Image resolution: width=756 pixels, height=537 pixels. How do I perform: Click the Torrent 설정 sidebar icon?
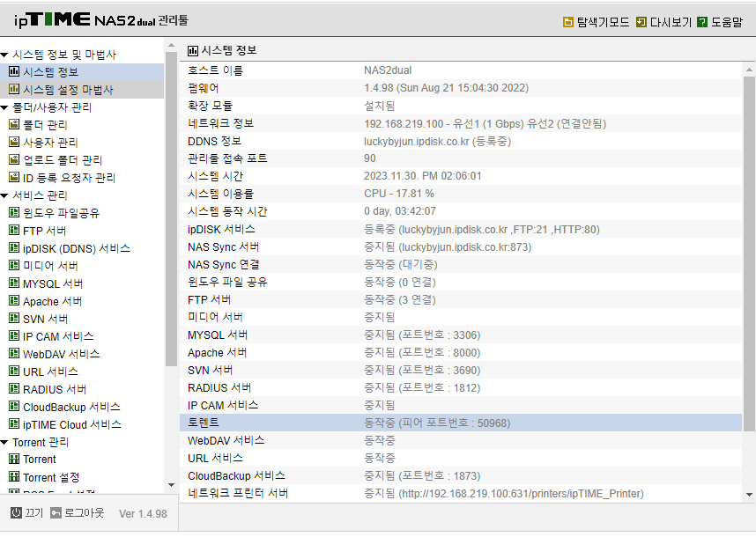click(14, 477)
